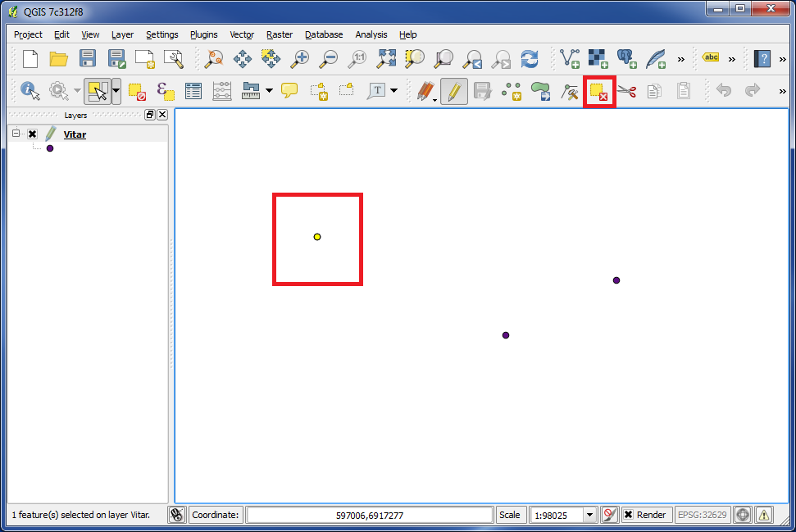The image size is (796, 532).
Task: Zoom to layer extent
Action: (443, 59)
